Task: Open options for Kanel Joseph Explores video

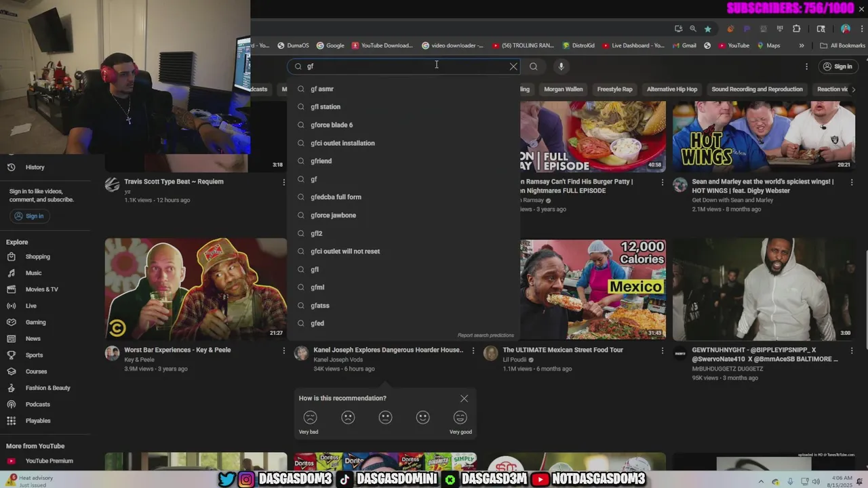Action: click(x=473, y=350)
